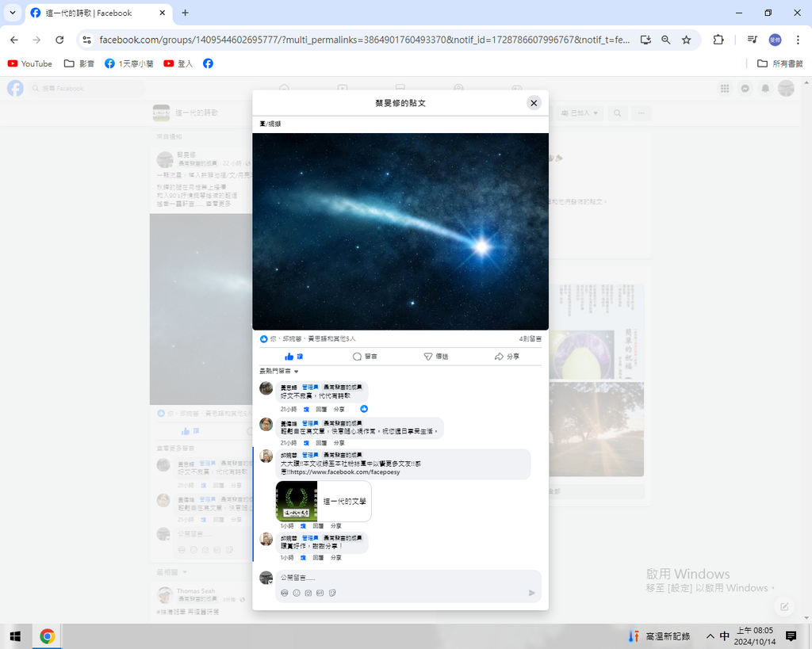Click the sticker icon in comment box

(x=332, y=593)
